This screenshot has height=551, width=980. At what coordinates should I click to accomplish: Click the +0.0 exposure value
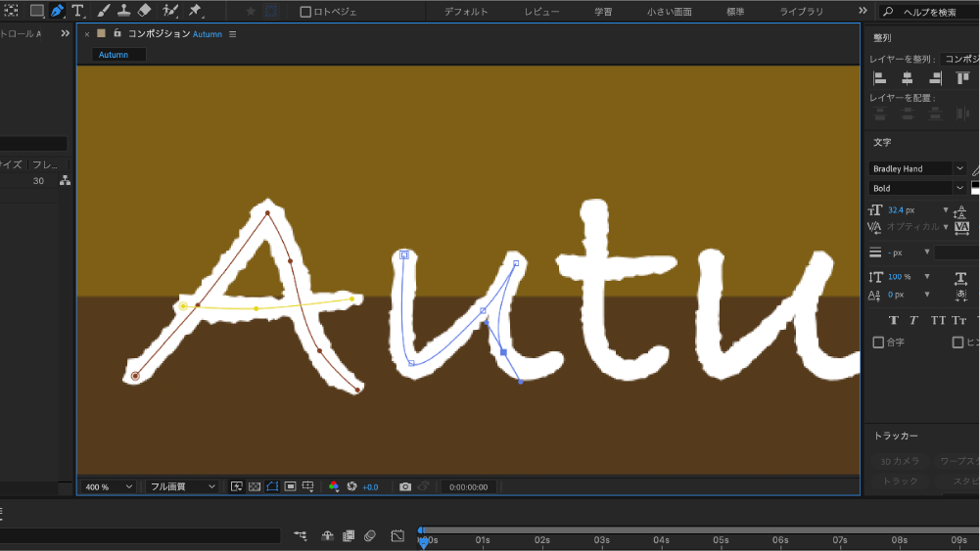pyautogui.click(x=370, y=487)
